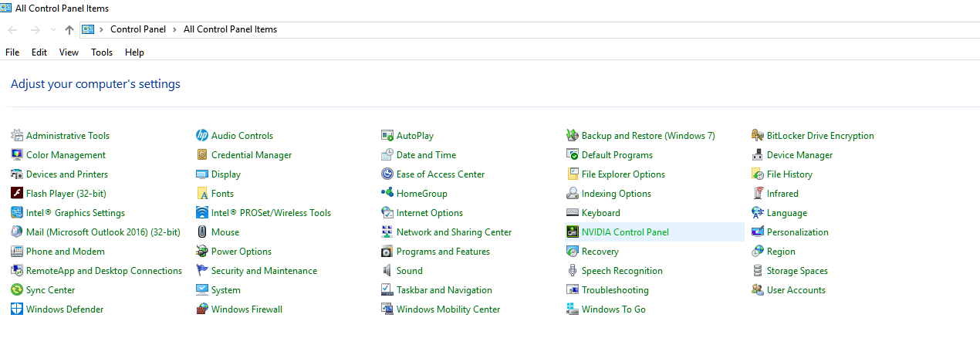Click the User Accounts icon
The image size is (980, 355).
758,290
